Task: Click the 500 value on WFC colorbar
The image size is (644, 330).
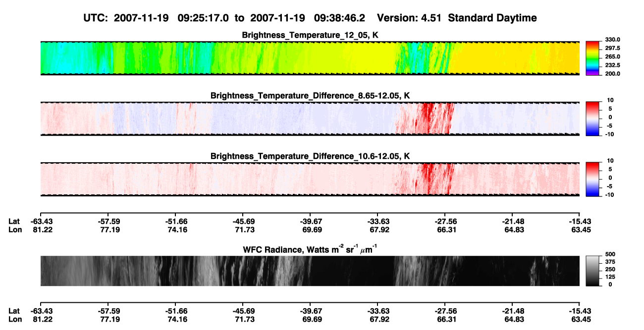Action: pos(611,254)
